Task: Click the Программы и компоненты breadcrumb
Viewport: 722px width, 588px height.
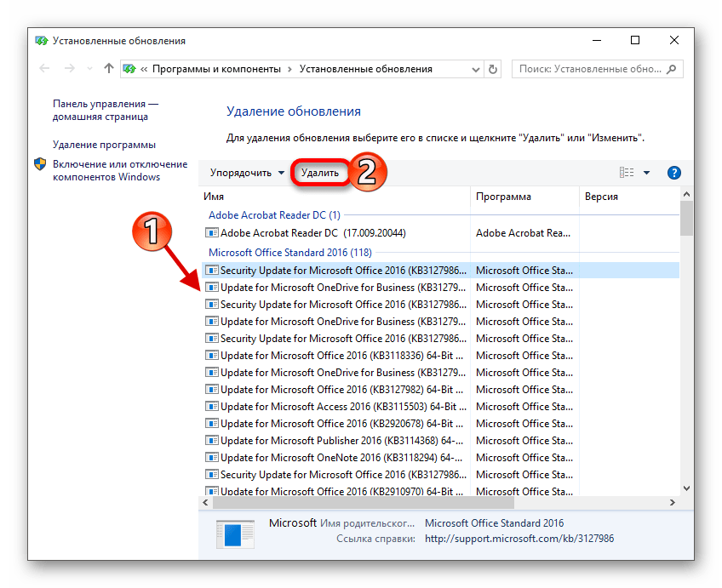Action: click(x=217, y=69)
